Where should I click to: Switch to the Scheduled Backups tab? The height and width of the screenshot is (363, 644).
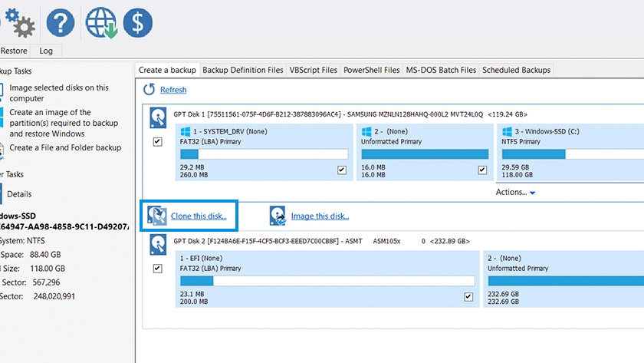click(516, 70)
